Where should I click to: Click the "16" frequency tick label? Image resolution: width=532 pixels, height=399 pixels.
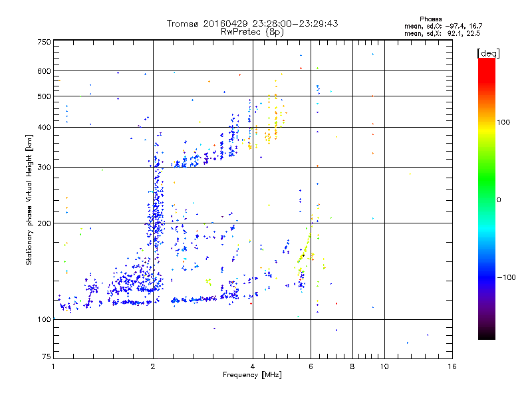click(452, 366)
